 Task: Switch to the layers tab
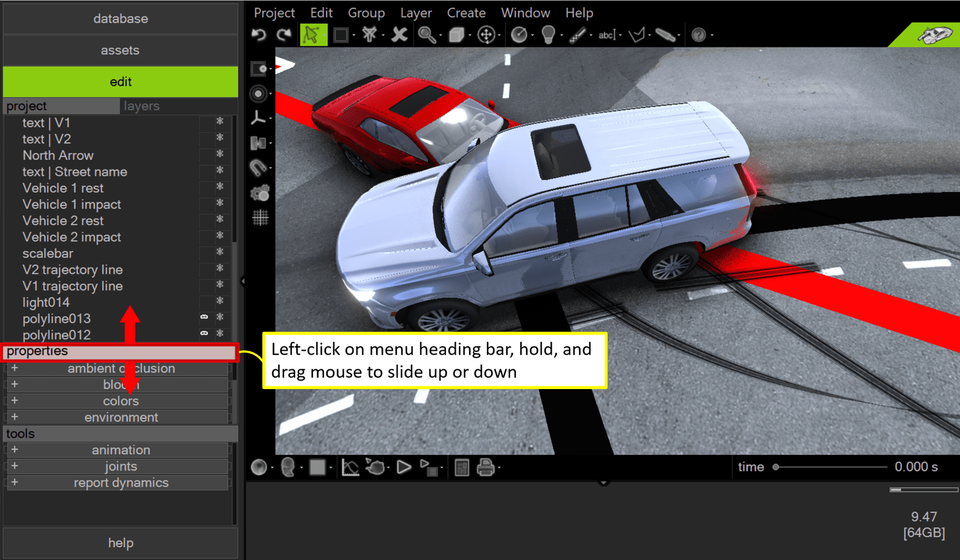(x=141, y=106)
